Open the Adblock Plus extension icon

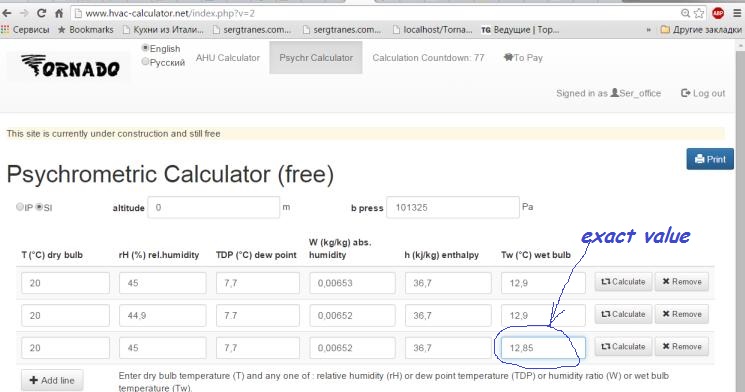pos(718,13)
